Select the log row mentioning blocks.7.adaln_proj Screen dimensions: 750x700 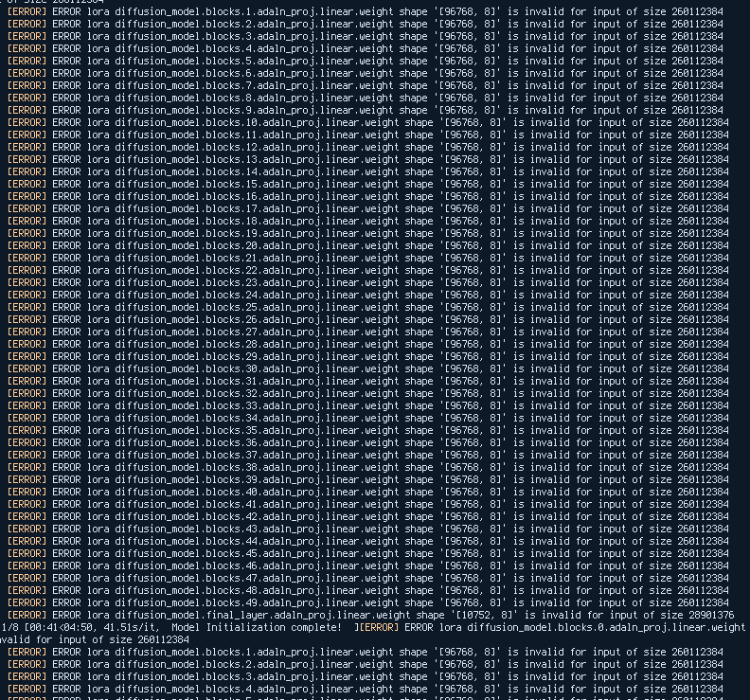coord(365,85)
